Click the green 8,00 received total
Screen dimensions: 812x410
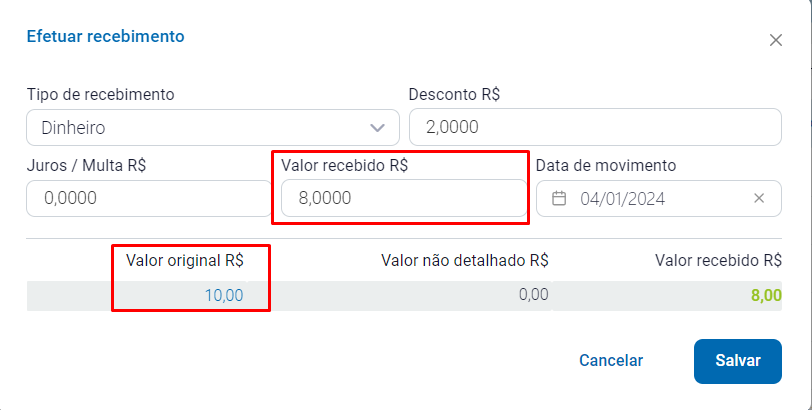click(765, 295)
